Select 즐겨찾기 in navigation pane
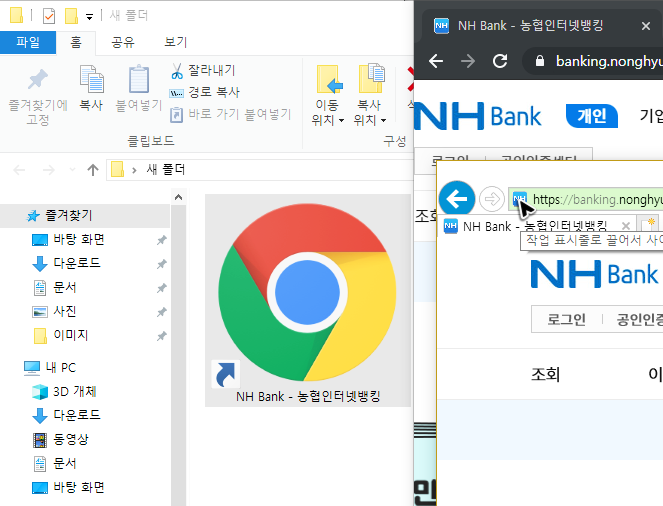Viewport: 663px width, 506px height. pyautogui.click(x=85, y=216)
